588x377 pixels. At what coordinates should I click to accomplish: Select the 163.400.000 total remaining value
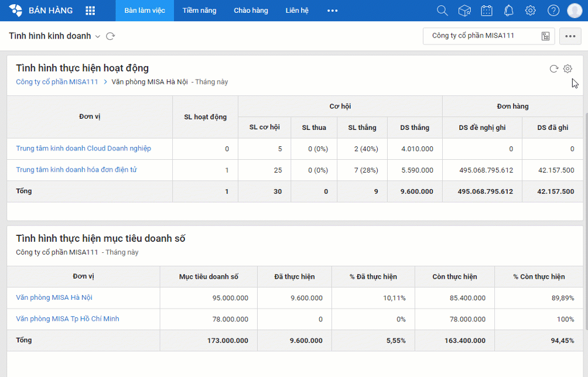click(x=464, y=341)
